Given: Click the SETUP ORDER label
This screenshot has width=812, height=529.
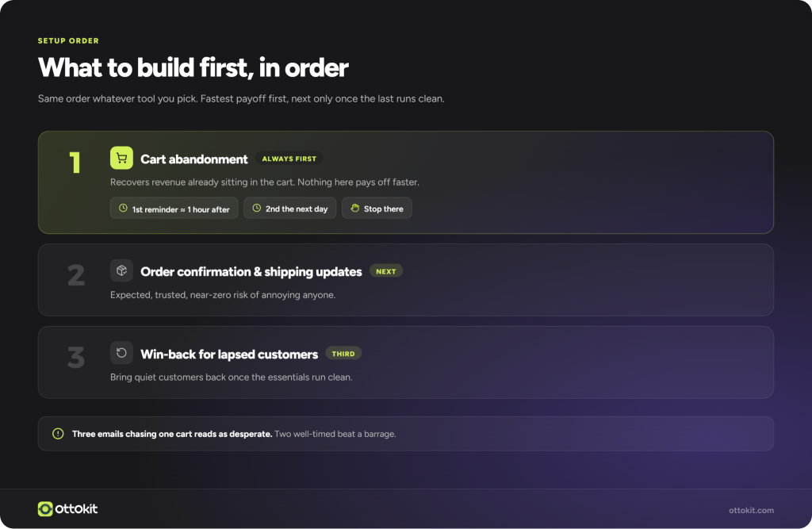Looking at the screenshot, I should (x=68, y=40).
